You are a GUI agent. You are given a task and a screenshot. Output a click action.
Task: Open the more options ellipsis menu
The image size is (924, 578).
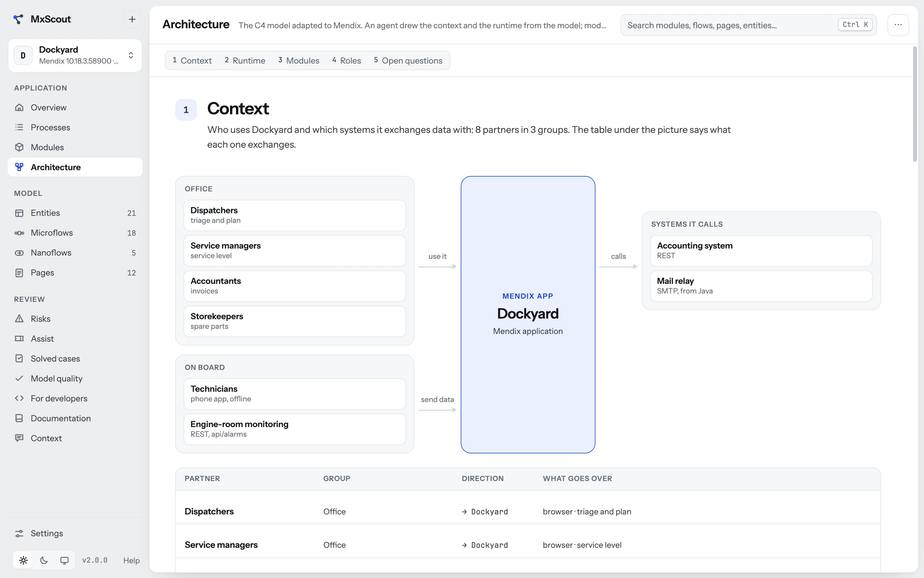(898, 25)
